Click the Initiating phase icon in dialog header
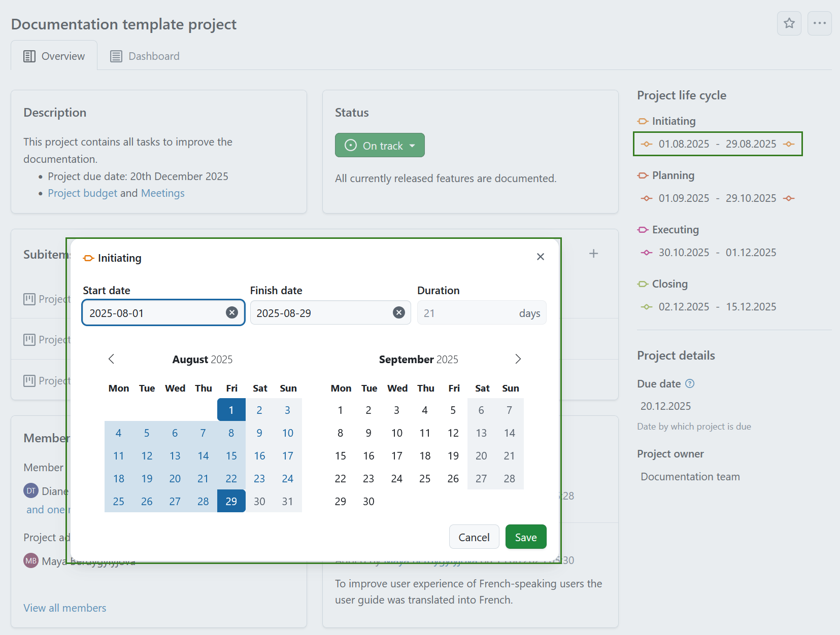Screen dimensions: 840x635 (x=88, y=258)
